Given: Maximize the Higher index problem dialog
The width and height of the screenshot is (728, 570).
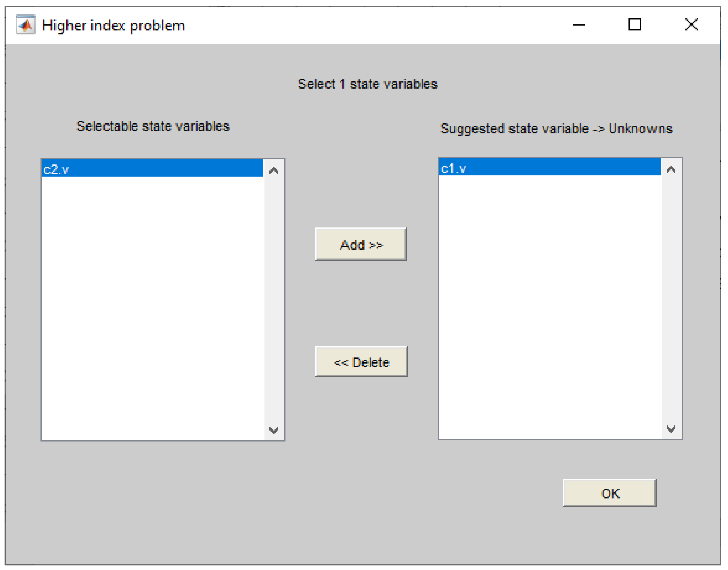Looking at the screenshot, I should 634,25.
